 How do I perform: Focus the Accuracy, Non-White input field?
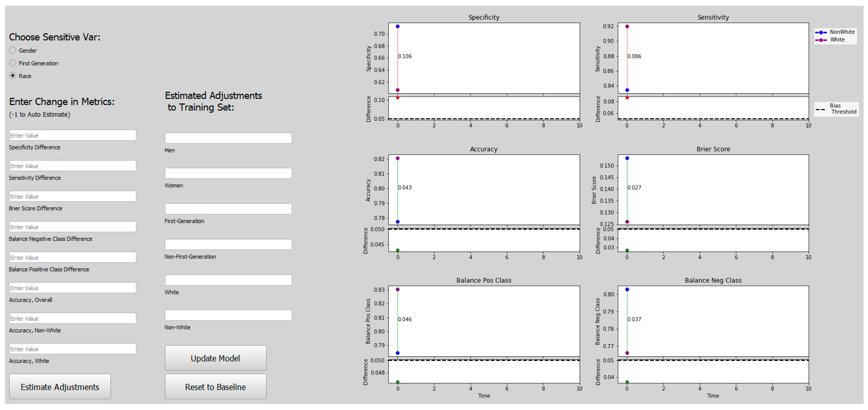tap(73, 318)
